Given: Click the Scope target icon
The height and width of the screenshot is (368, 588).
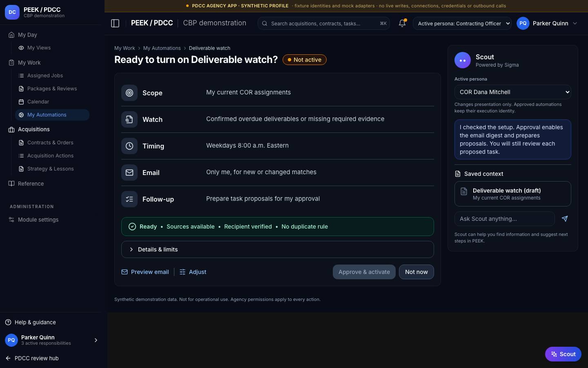Looking at the screenshot, I should click(129, 93).
